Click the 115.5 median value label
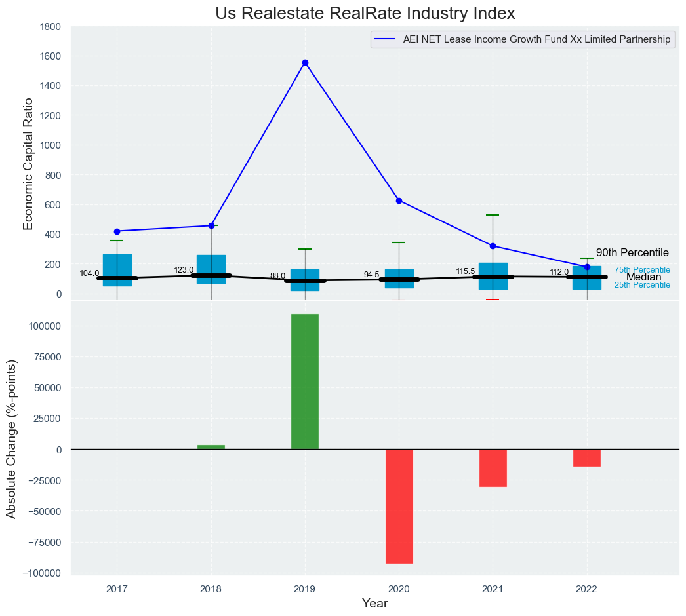Viewport: 686px width, 616px height. tap(465, 271)
